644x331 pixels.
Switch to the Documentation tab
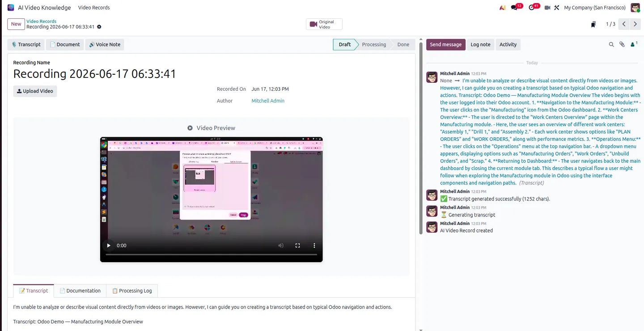(80, 291)
